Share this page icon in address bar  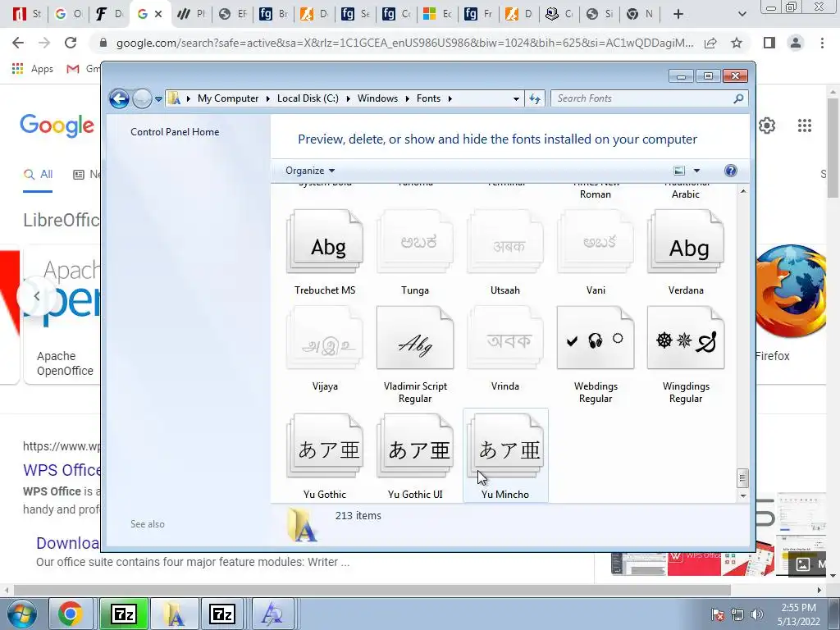click(x=710, y=43)
